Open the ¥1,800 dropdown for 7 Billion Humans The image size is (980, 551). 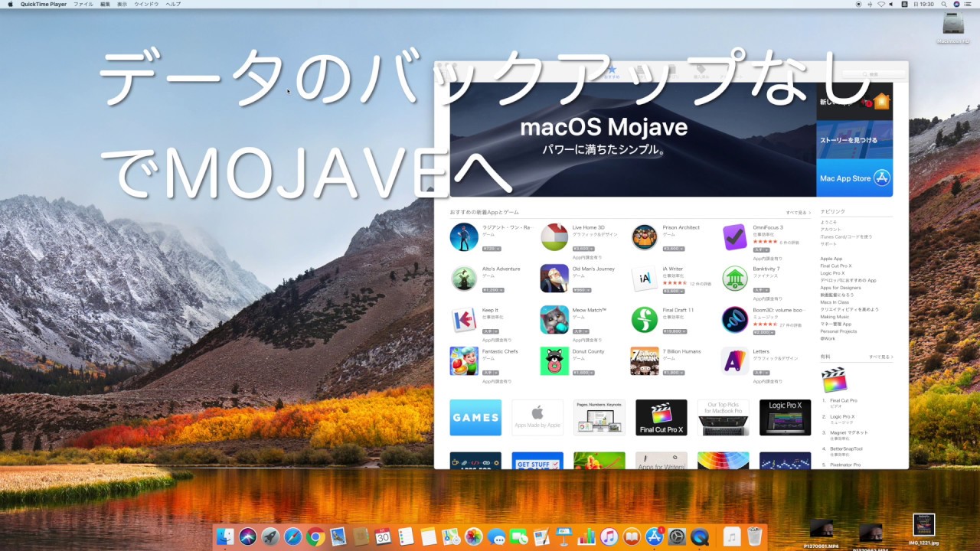(673, 373)
